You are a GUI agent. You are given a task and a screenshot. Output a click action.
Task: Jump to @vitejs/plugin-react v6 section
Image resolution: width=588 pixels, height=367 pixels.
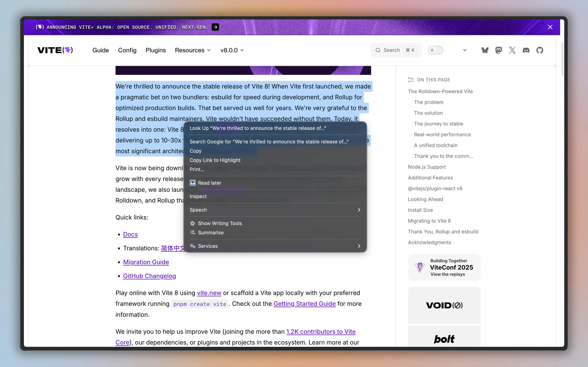pyautogui.click(x=435, y=188)
